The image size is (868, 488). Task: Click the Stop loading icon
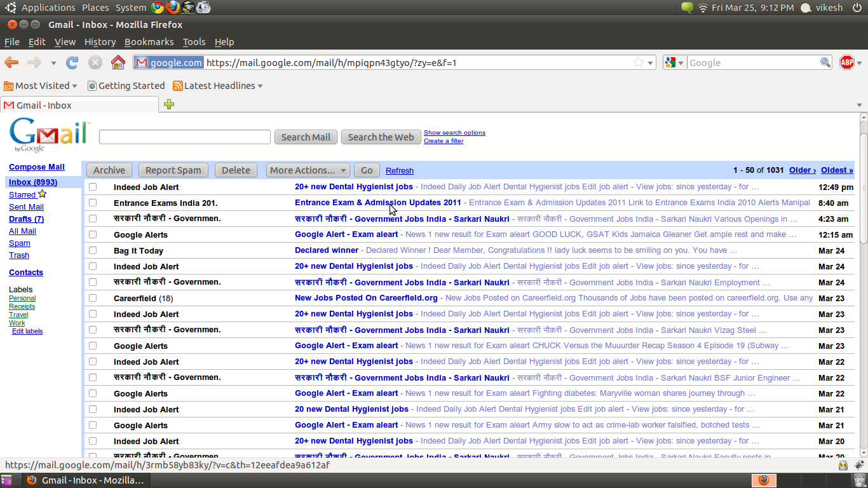95,62
